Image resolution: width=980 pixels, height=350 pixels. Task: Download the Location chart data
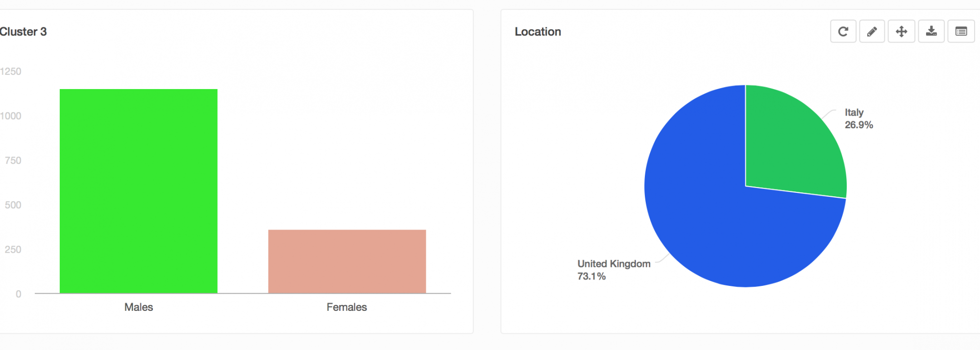coord(931,32)
